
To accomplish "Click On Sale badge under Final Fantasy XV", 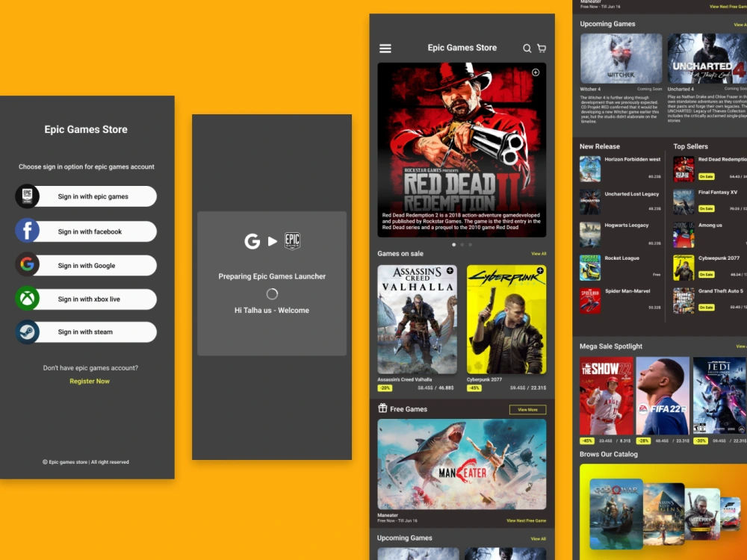I will [x=706, y=208].
